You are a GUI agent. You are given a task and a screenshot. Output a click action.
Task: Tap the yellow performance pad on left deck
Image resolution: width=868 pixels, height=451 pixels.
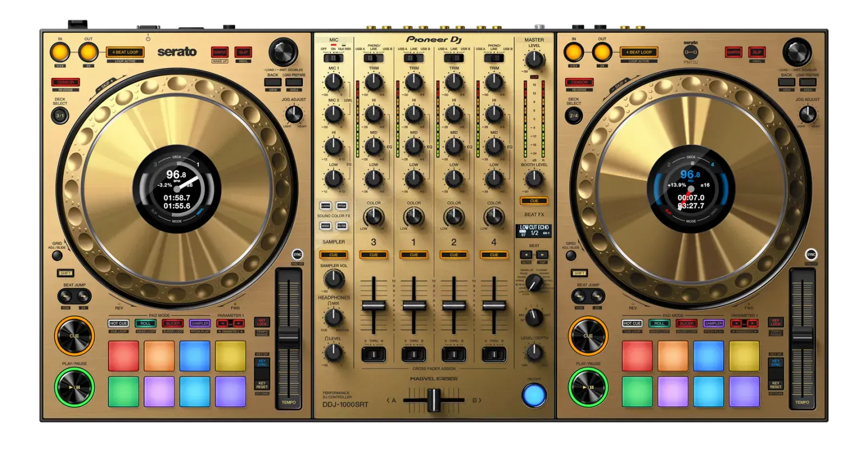231,356
